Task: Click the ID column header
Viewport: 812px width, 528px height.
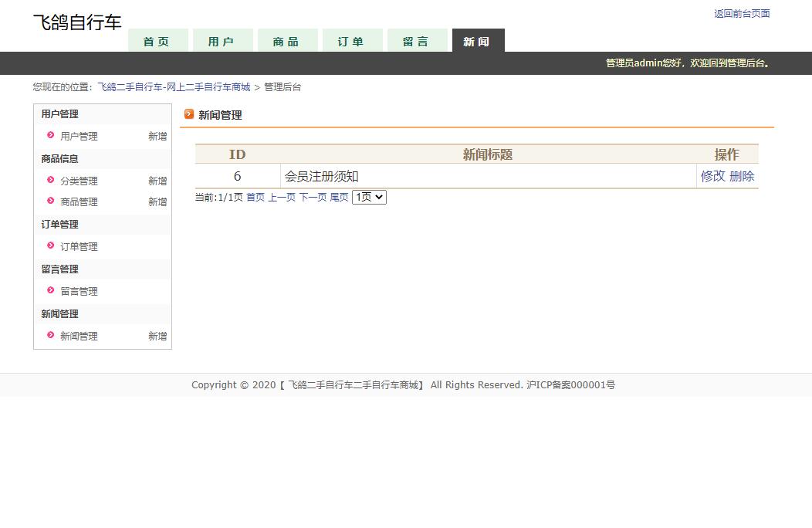Action: pos(237,154)
